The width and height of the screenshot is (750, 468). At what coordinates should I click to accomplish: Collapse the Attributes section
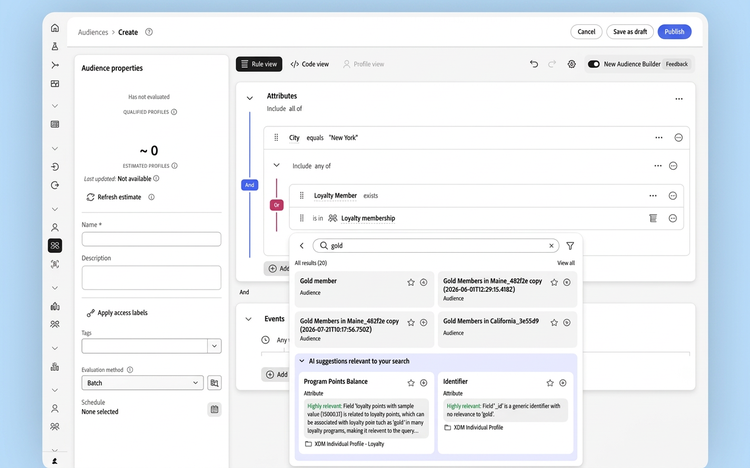[250, 99]
